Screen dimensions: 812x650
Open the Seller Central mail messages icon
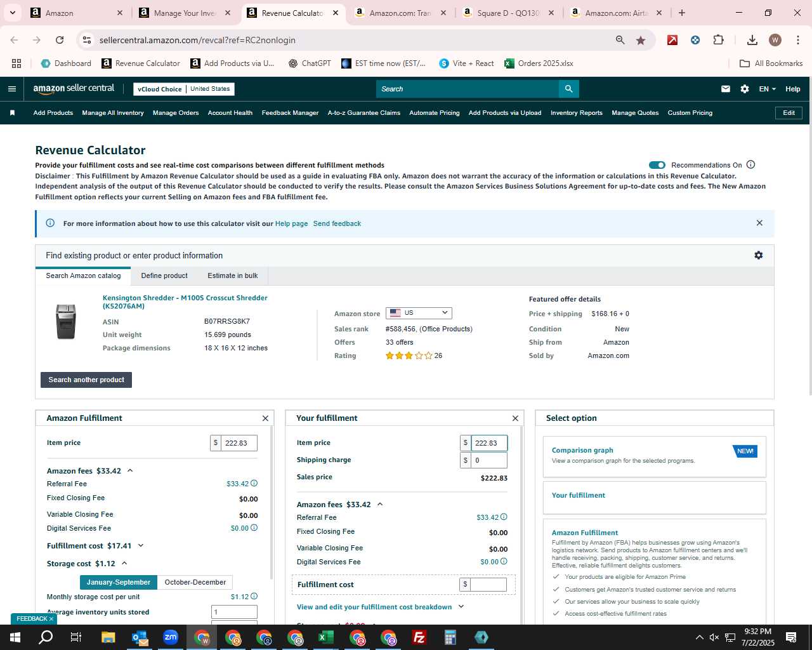[726, 89]
